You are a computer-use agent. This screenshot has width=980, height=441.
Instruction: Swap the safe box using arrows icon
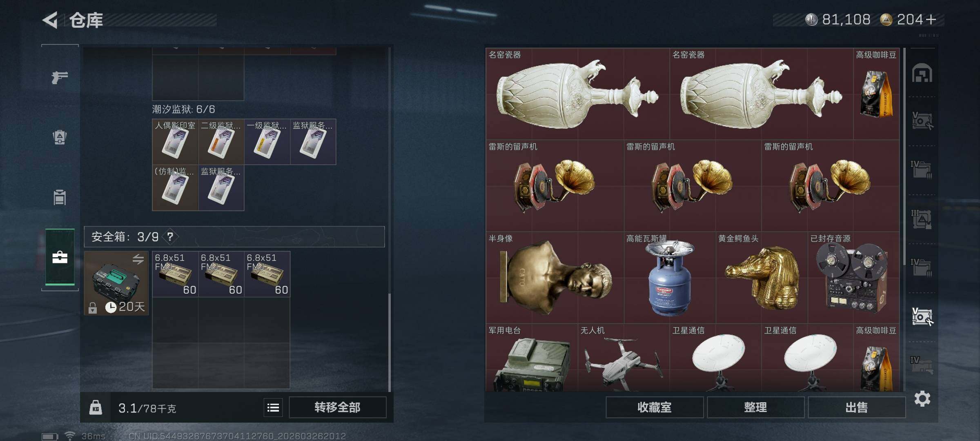point(138,259)
